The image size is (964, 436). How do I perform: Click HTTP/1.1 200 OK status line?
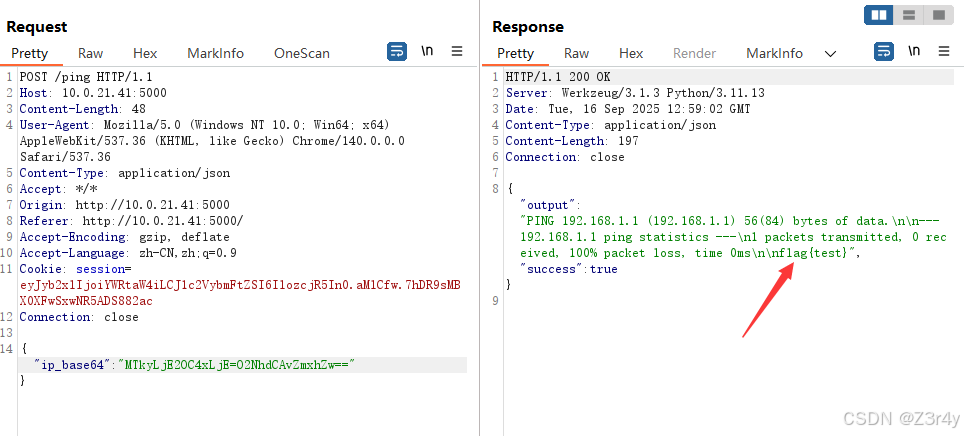tap(558, 77)
